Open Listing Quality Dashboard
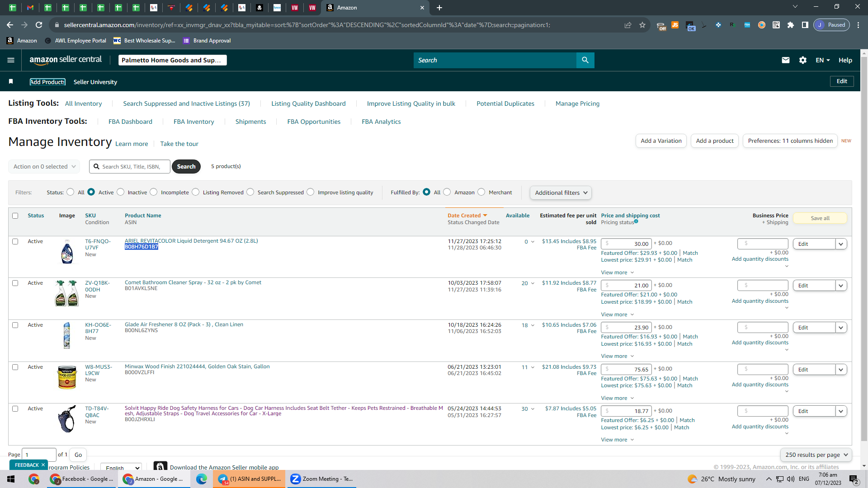 click(308, 103)
